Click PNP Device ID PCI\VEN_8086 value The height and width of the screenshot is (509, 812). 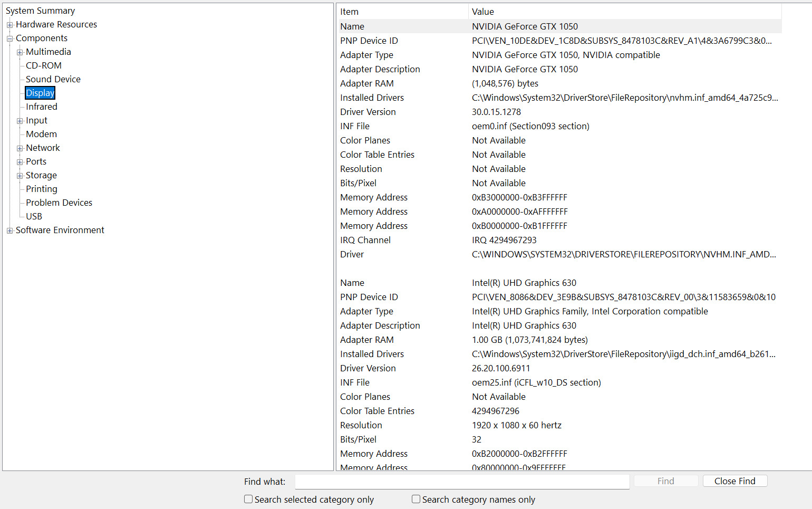pos(624,297)
